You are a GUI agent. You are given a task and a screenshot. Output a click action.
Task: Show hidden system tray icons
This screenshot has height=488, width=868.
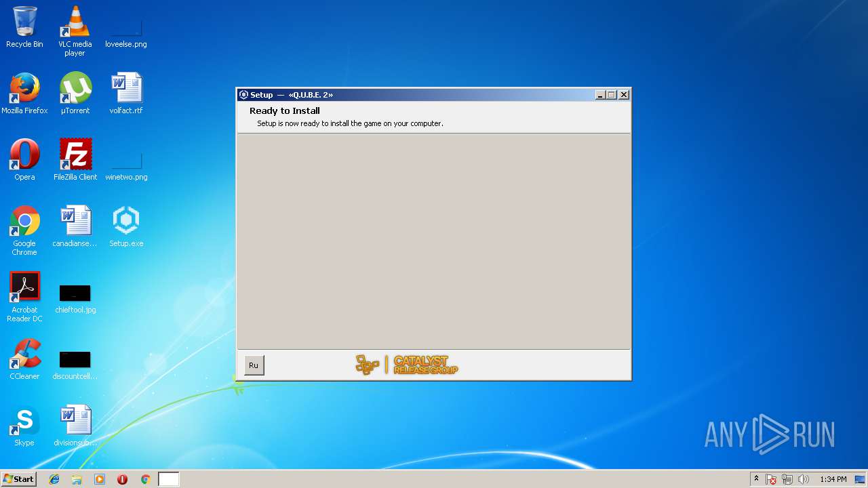(756, 479)
